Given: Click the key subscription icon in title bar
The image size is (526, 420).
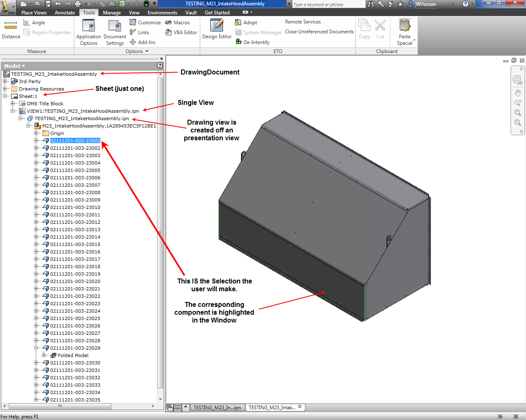Looking at the screenshot, I should click(x=381, y=4).
